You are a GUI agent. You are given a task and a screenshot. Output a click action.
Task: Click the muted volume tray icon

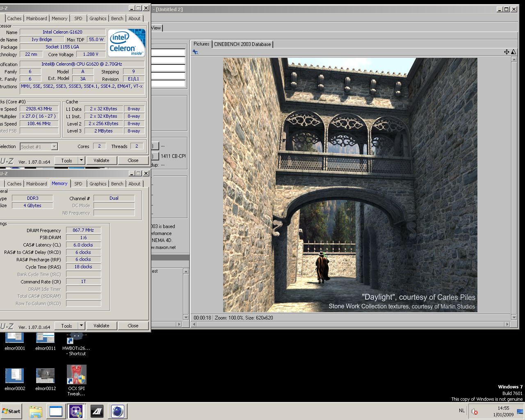[x=474, y=411]
